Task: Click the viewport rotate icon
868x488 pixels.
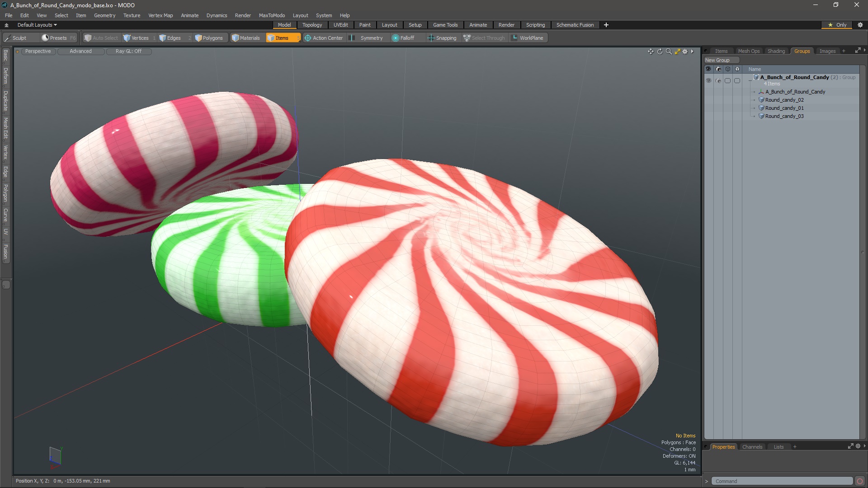Action: coord(660,52)
